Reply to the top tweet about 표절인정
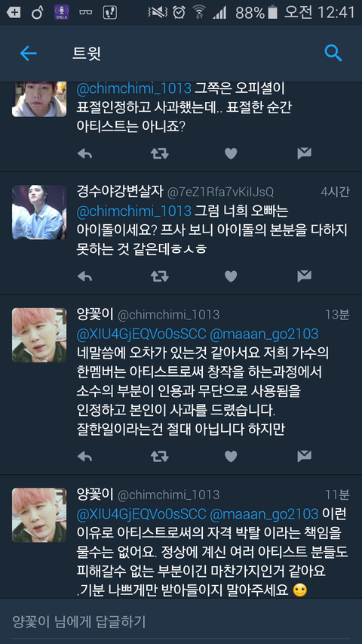 (x=84, y=153)
